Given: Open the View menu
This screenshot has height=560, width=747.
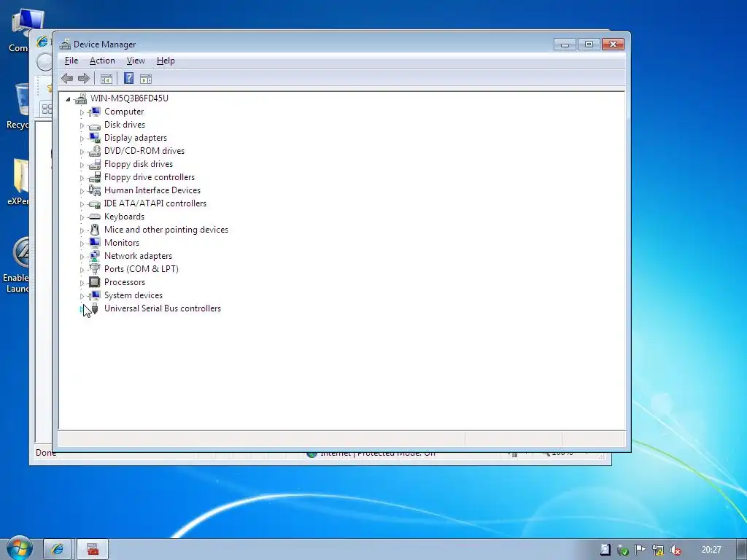Looking at the screenshot, I should tap(136, 61).
